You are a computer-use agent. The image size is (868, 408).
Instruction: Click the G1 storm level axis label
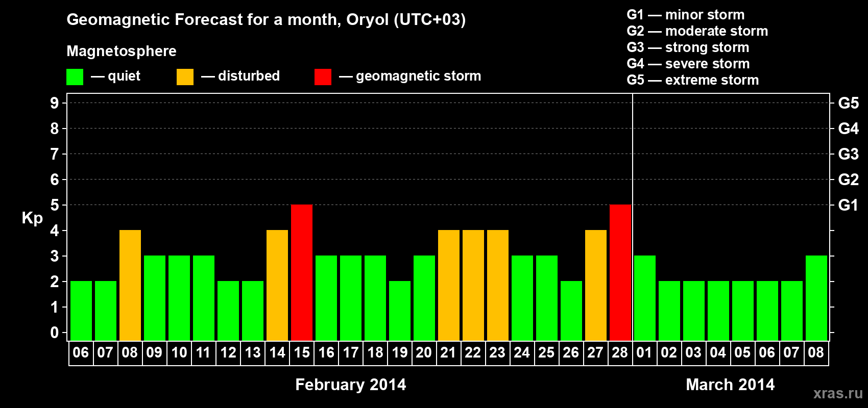pos(848,205)
